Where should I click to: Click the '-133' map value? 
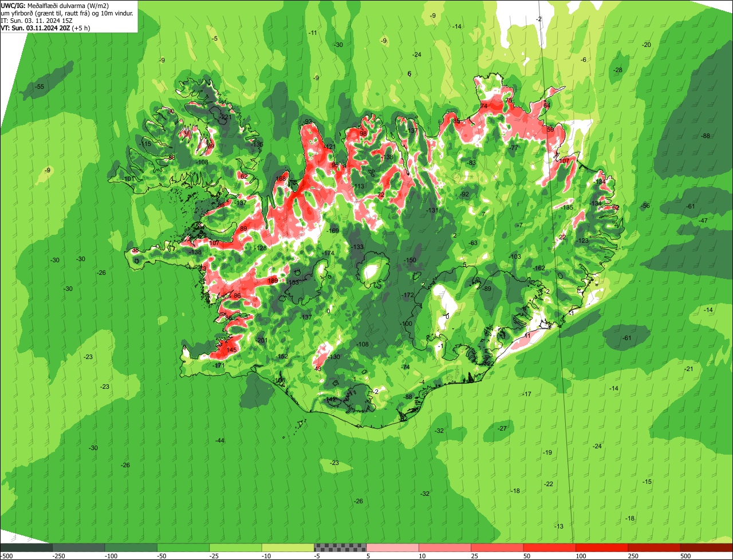click(357, 247)
